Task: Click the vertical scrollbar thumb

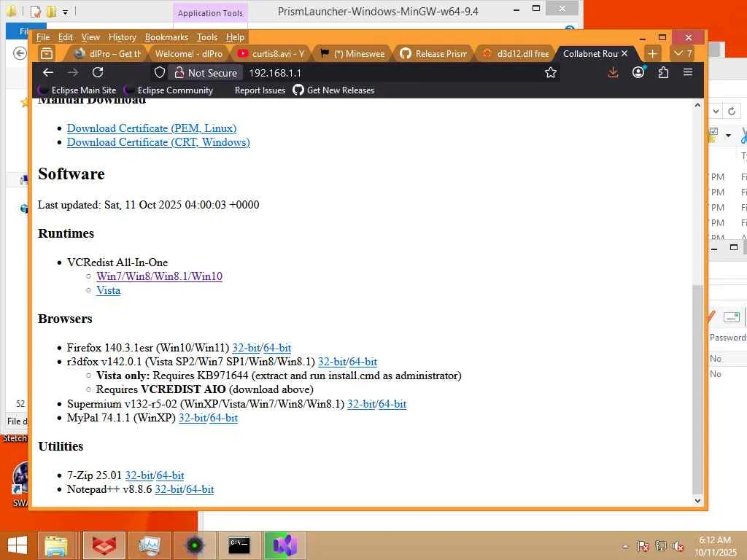Action: pyautogui.click(x=697, y=389)
